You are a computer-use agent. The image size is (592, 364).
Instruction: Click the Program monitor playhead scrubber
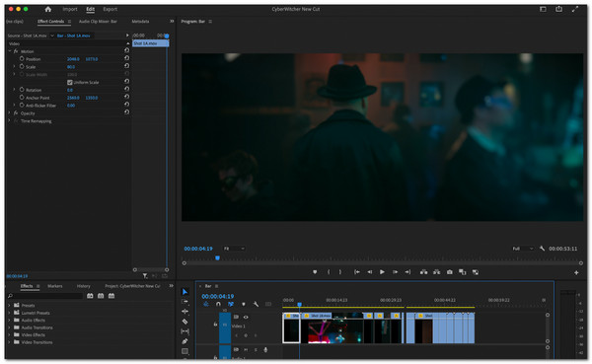coord(217,257)
